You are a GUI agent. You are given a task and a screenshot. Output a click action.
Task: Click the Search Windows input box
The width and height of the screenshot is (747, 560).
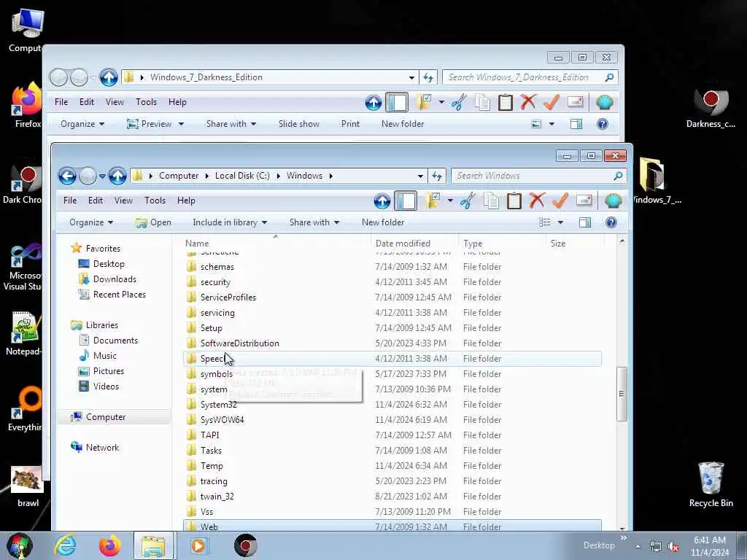point(538,176)
